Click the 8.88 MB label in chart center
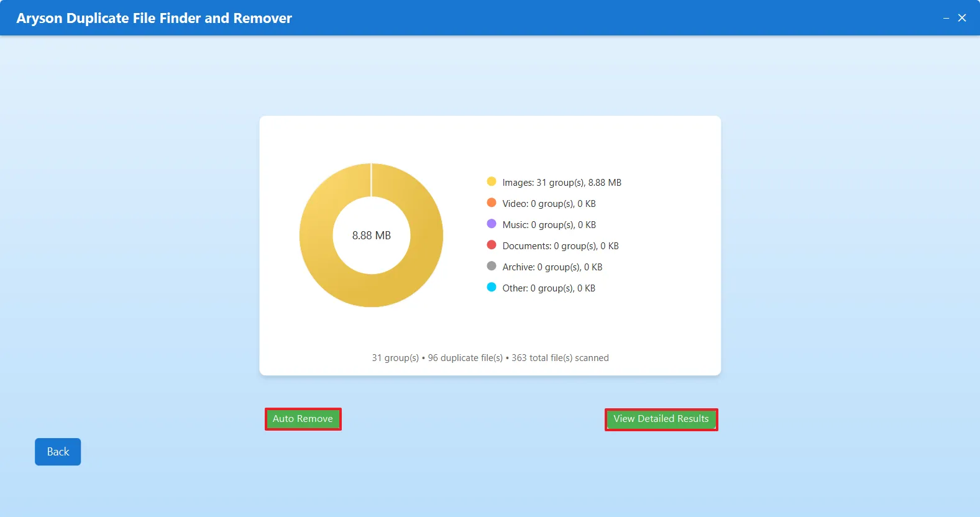 [x=372, y=236]
